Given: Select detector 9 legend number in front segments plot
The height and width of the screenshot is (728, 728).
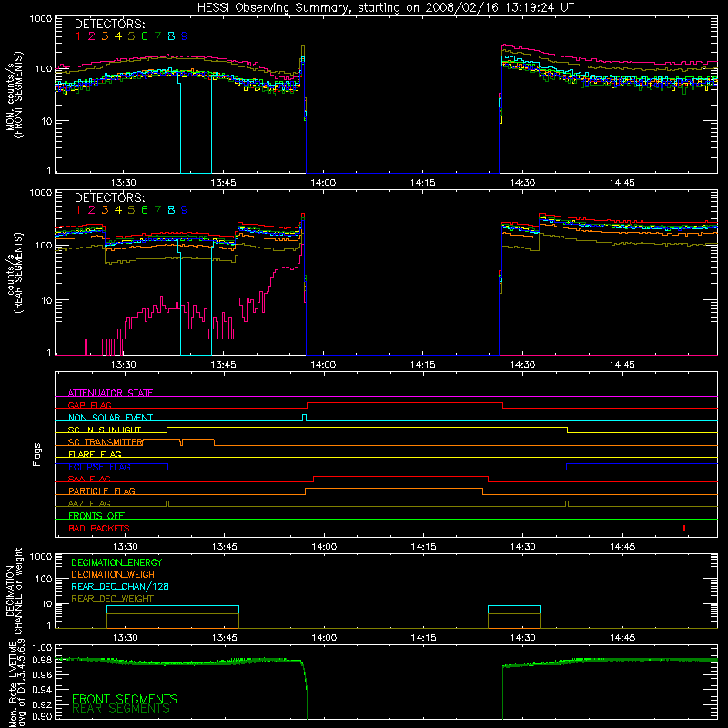Looking at the screenshot, I should [185, 36].
